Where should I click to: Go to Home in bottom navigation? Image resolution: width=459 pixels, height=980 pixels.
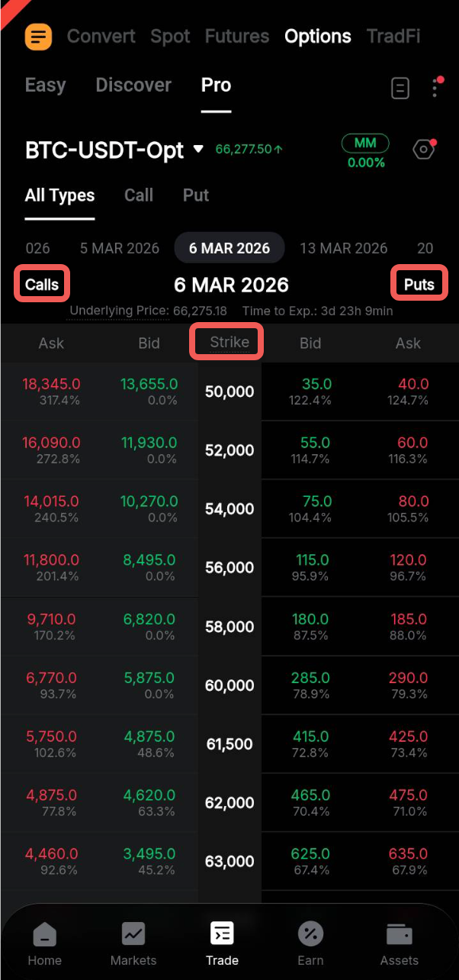point(45,943)
